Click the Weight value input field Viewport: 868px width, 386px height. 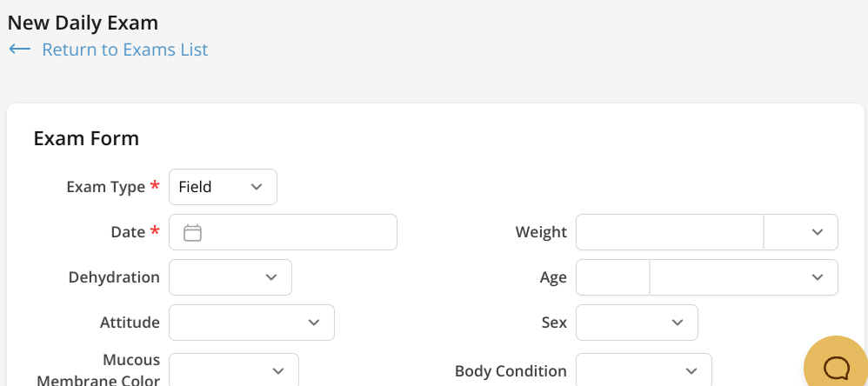click(x=669, y=232)
